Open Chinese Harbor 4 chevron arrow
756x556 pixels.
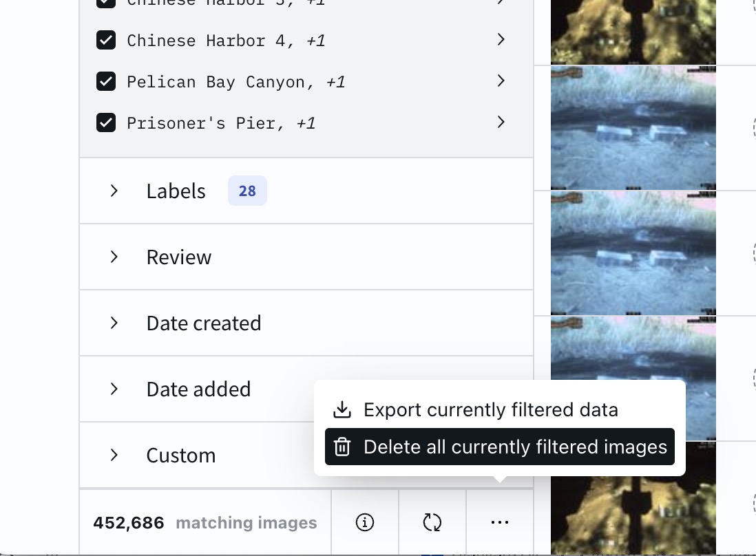pyautogui.click(x=501, y=40)
